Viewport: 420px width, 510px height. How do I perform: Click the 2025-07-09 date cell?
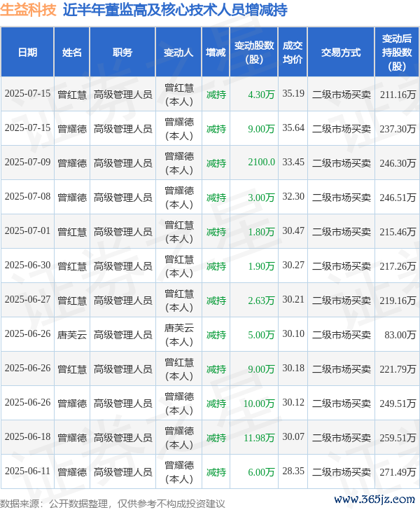(x=27, y=162)
